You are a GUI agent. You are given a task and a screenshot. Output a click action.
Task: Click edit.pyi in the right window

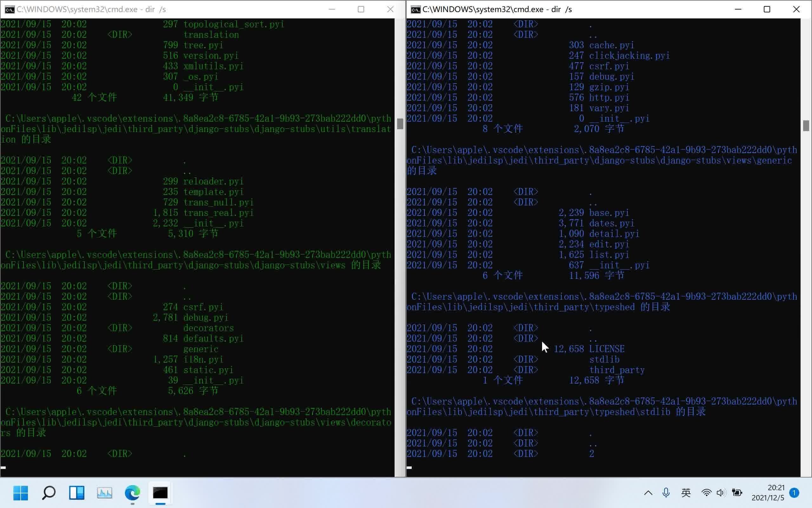point(609,244)
